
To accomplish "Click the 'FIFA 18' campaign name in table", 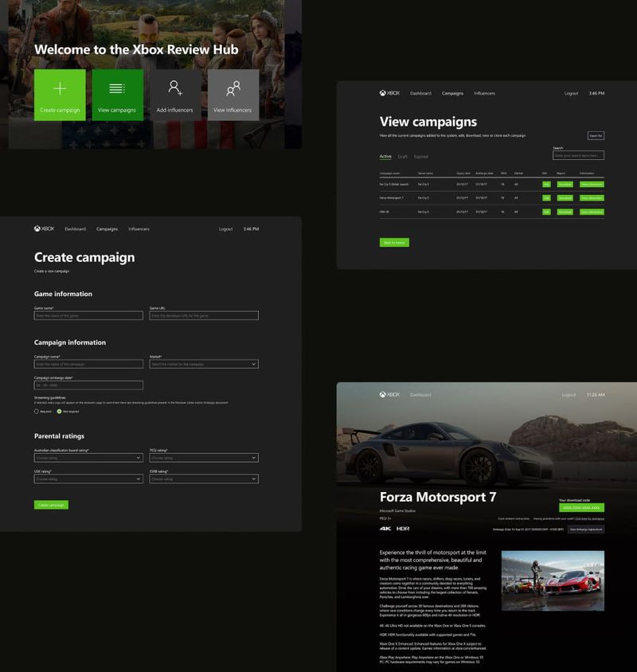I will [384, 212].
